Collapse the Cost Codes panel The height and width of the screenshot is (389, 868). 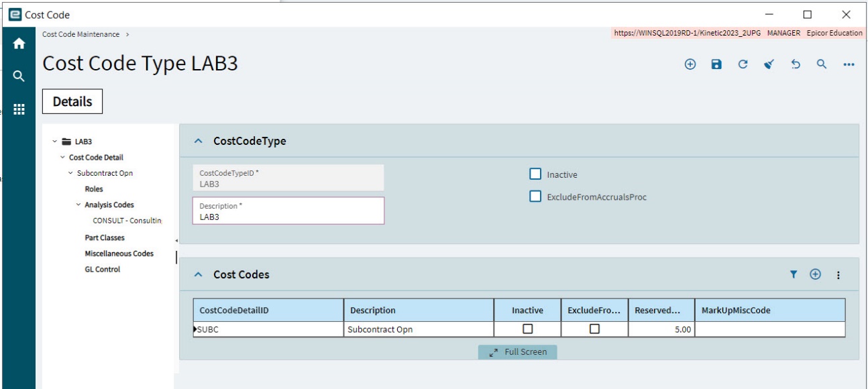click(198, 274)
